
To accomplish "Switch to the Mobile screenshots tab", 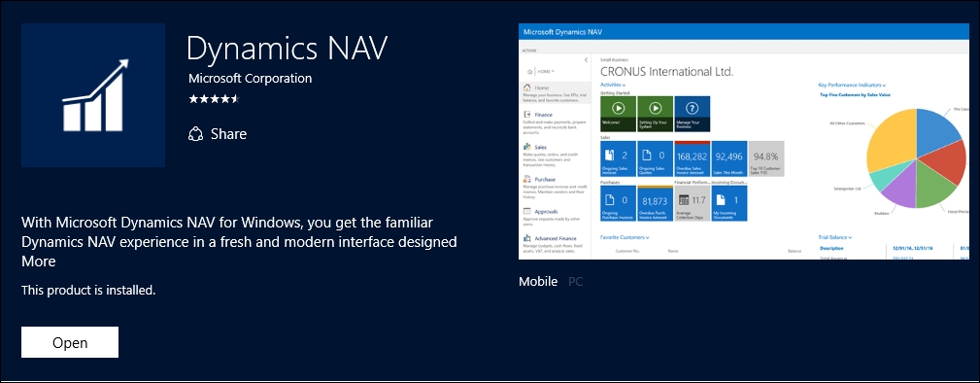I will point(538,282).
